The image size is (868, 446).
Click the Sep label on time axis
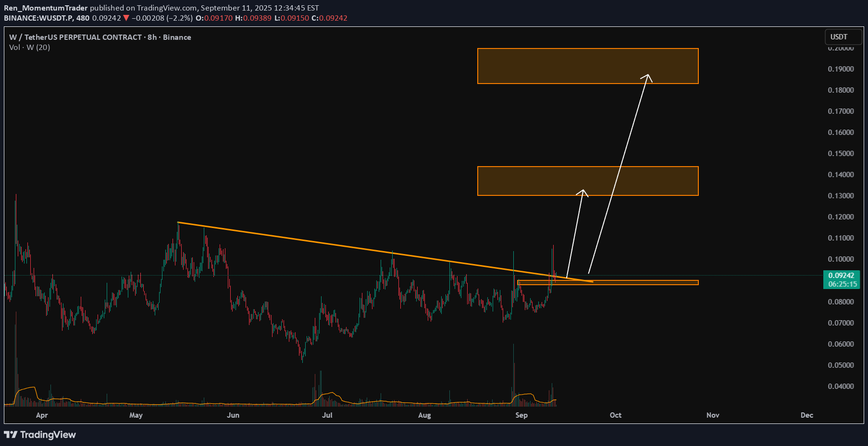521,415
